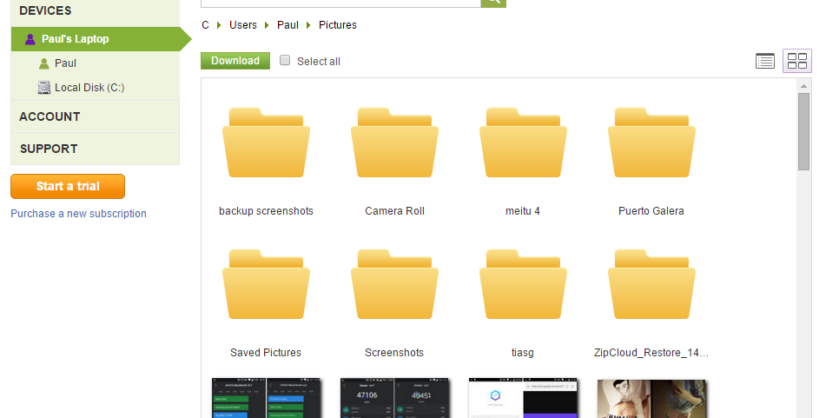Viewport: 826px width, 418px height.
Task: Open the Camera Roll folder
Action: tap(395, 143)
